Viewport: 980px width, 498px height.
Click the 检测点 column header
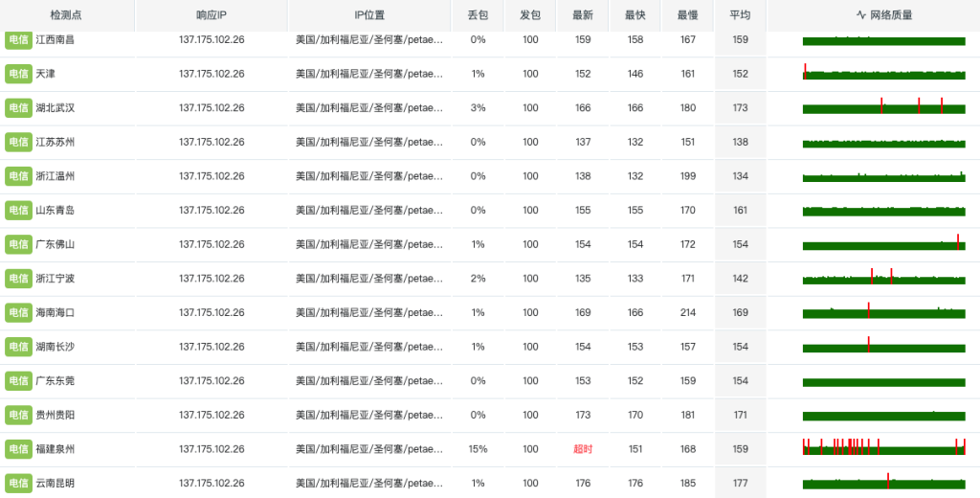(x=66, y=15)
